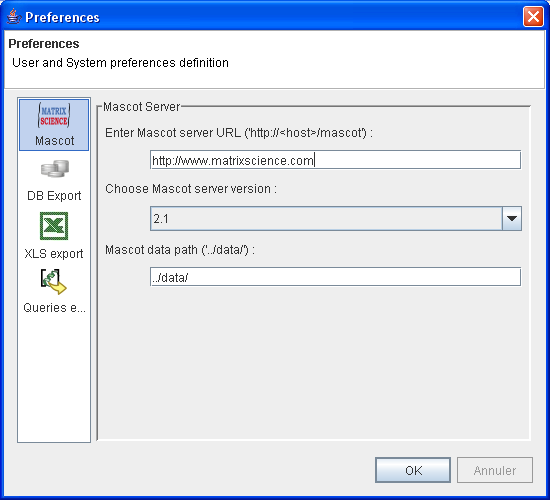Select the Mascot label in sidebar

(54, 141)
